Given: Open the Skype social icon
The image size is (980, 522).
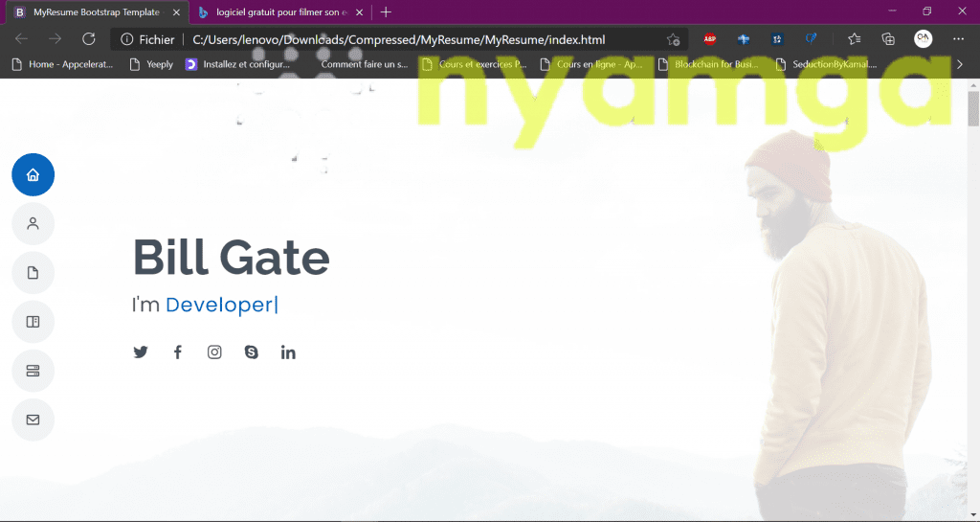Looking at the screenshot, I should pos(251,352).
